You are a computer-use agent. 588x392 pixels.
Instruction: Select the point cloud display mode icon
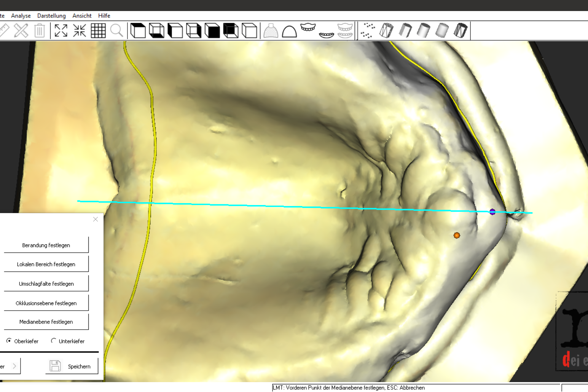(x=368, y=30)
